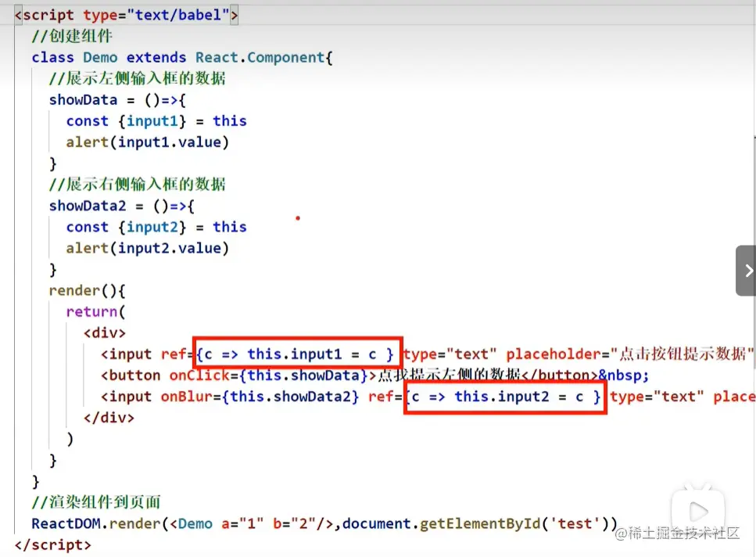Click onBlur={this.showData2} attribute

(x=260, y=397)
